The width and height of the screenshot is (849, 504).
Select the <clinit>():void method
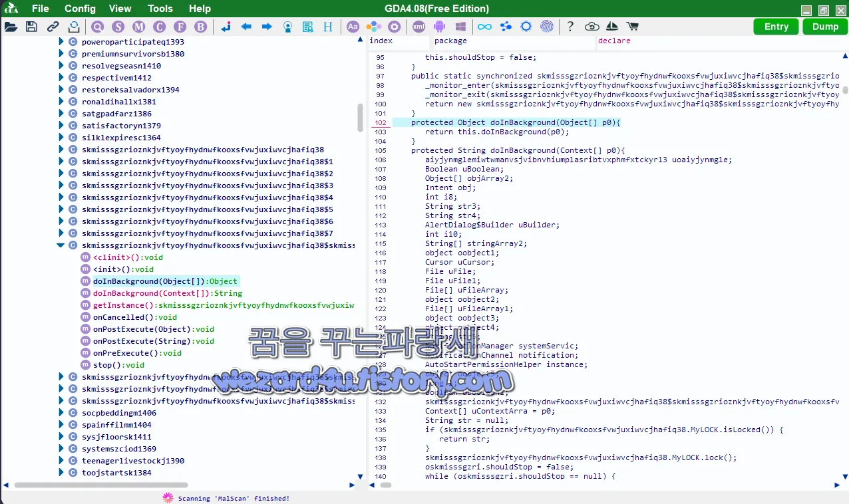(128, 257)
